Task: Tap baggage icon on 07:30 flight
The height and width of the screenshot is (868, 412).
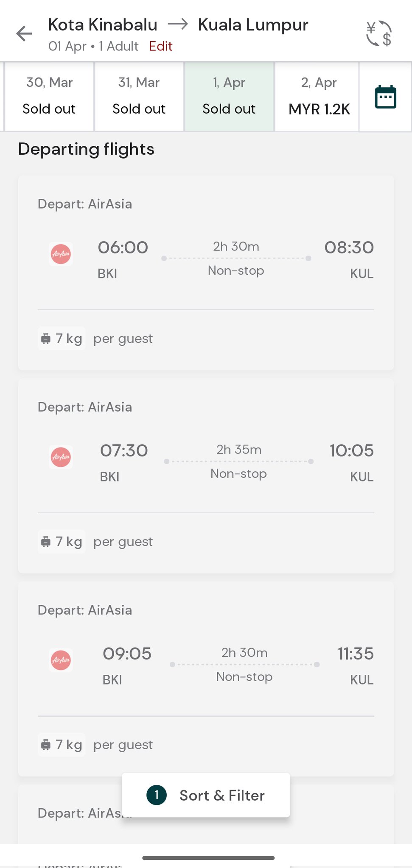Action: coord(46,542)
